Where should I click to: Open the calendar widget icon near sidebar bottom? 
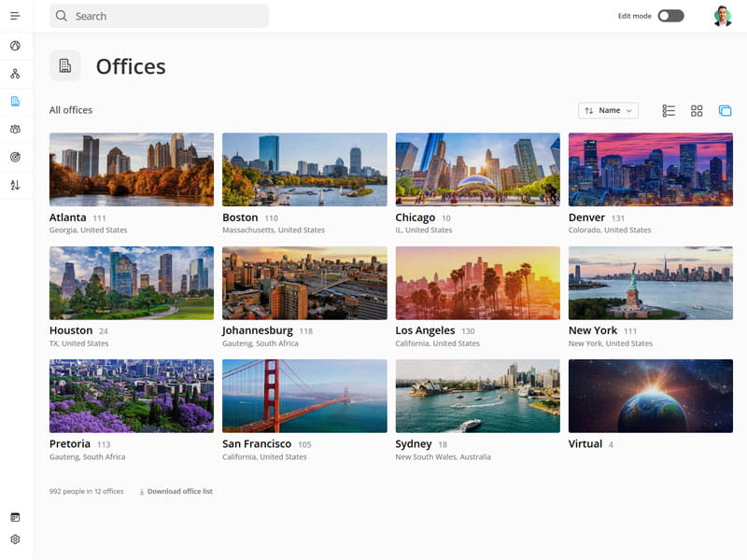click(15, 516)
